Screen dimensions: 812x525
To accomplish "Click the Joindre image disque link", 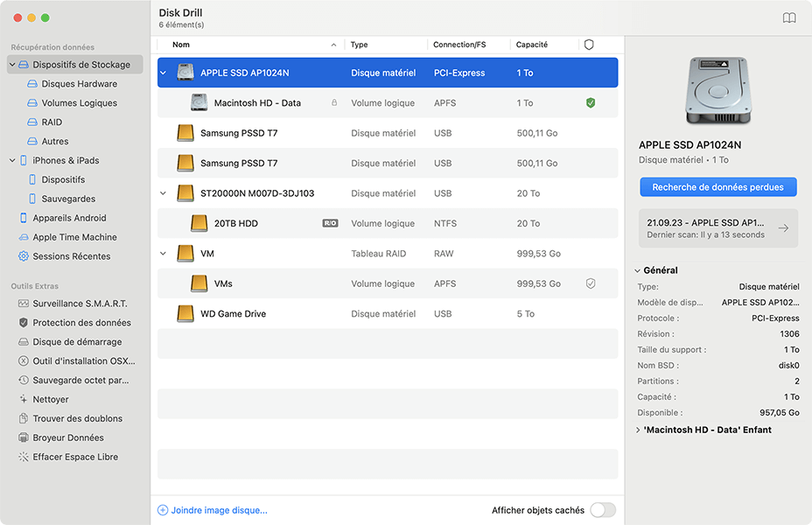I will 219,510.
